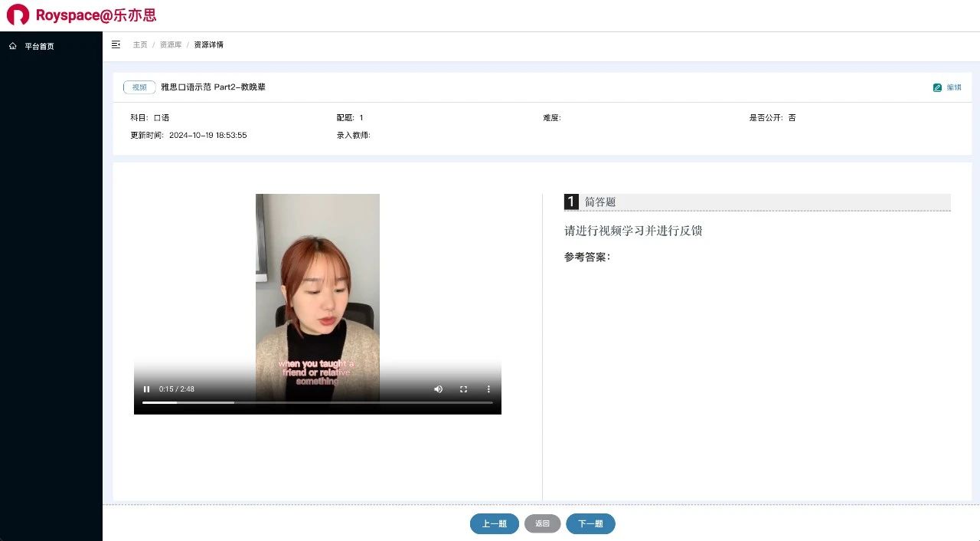
Task: Click the edit pencil icon
Action: (937, 87)
